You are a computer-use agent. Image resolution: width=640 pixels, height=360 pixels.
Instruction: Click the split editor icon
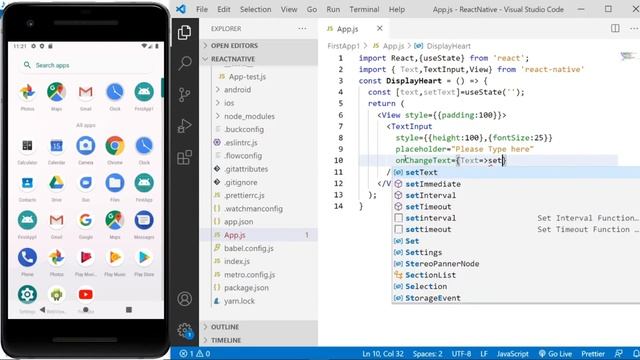pyautogui.click(x=615, y=28)
